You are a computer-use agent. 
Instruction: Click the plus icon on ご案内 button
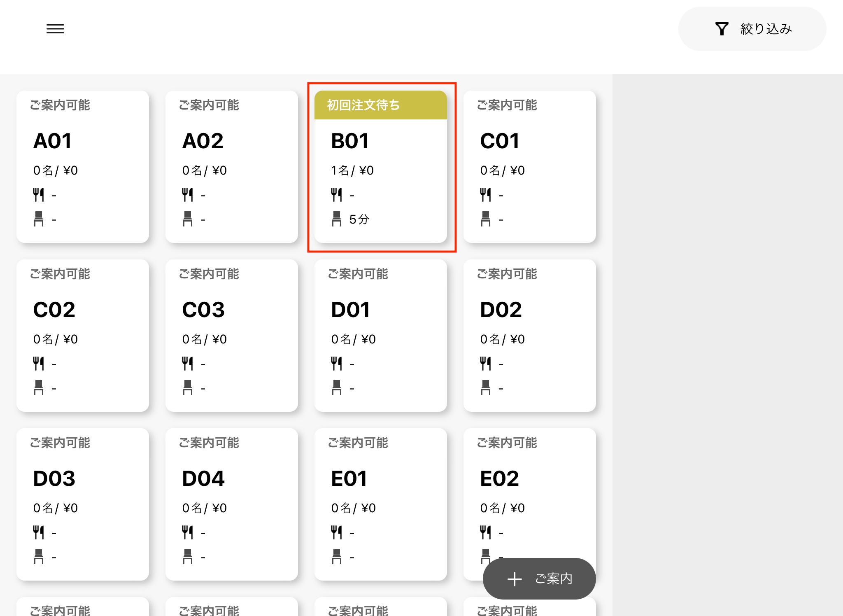pyautogui.click(x=515, y=579)
